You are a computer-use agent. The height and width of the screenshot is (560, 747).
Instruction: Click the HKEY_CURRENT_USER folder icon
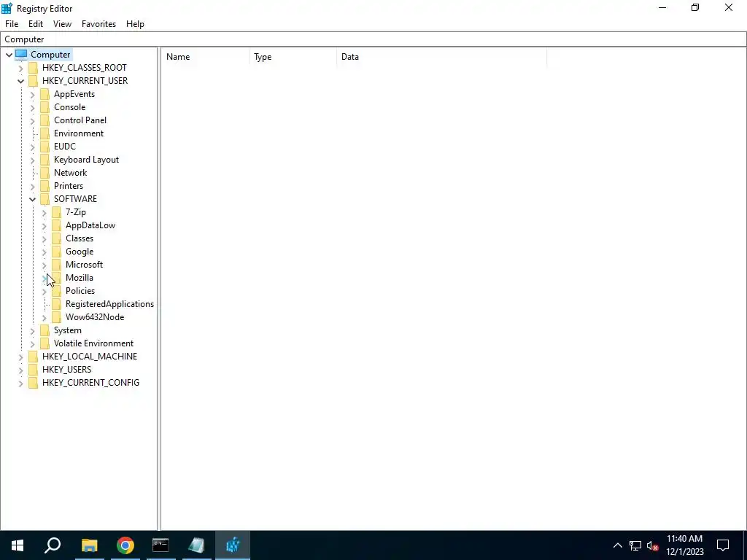click(x=33, y=80)
